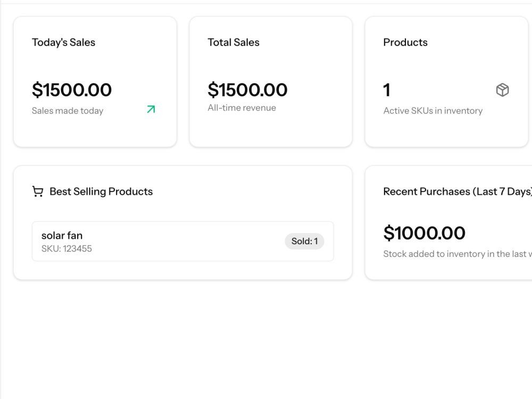Open the solar fan product row
This screenshot has width=532, height=399.
click(x=183, y=241)
